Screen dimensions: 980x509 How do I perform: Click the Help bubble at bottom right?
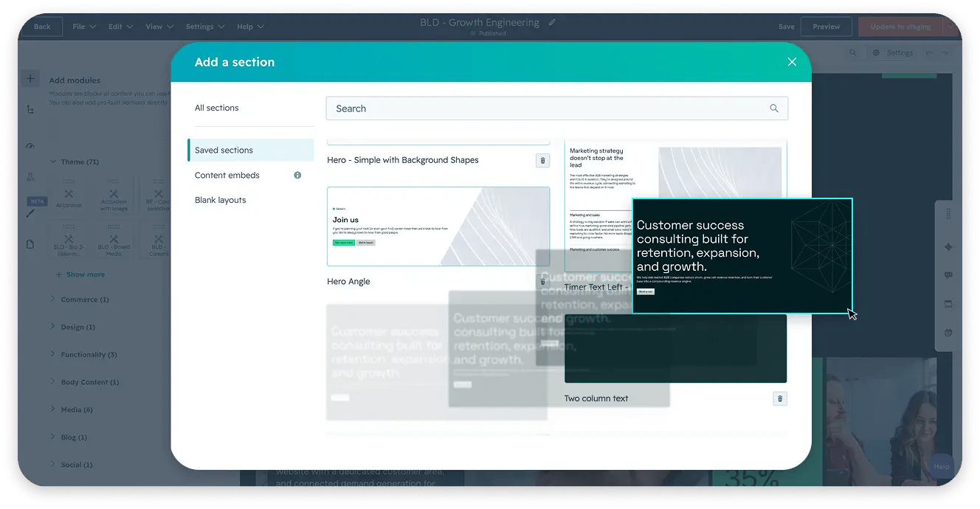click(x=941, y=466)
